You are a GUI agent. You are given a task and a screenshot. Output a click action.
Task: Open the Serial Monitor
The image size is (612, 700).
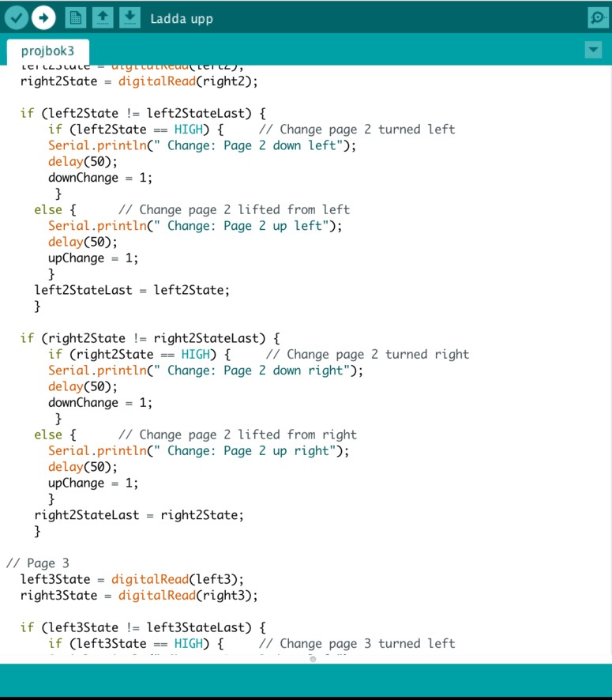click(x=597, y=17)
